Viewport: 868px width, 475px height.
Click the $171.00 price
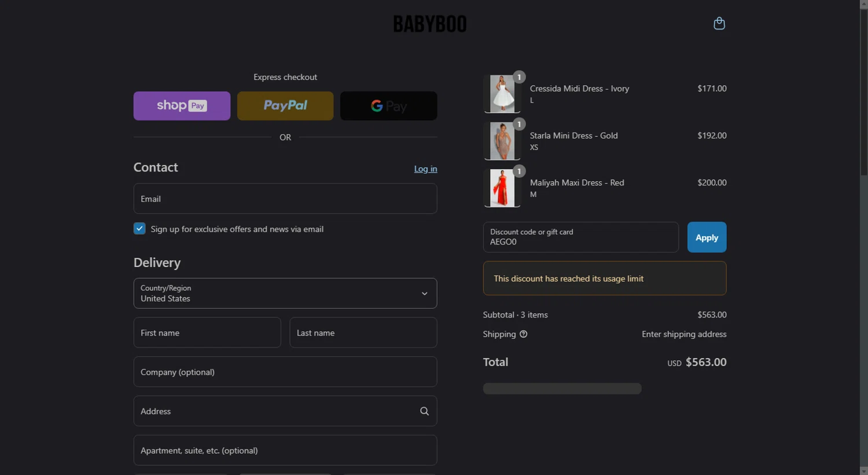pyautogui.click(x=712, y=89)
